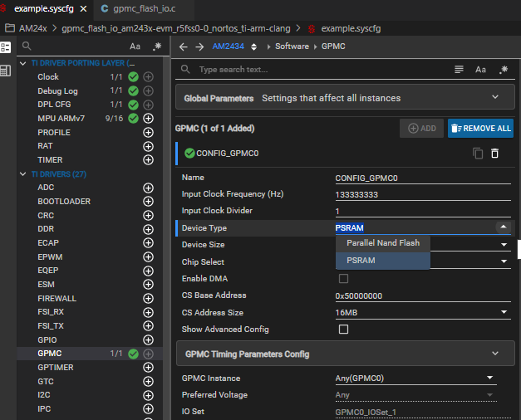Go forward with the right arrow
This screenshot has height=420, width=521.
point(199,46)
